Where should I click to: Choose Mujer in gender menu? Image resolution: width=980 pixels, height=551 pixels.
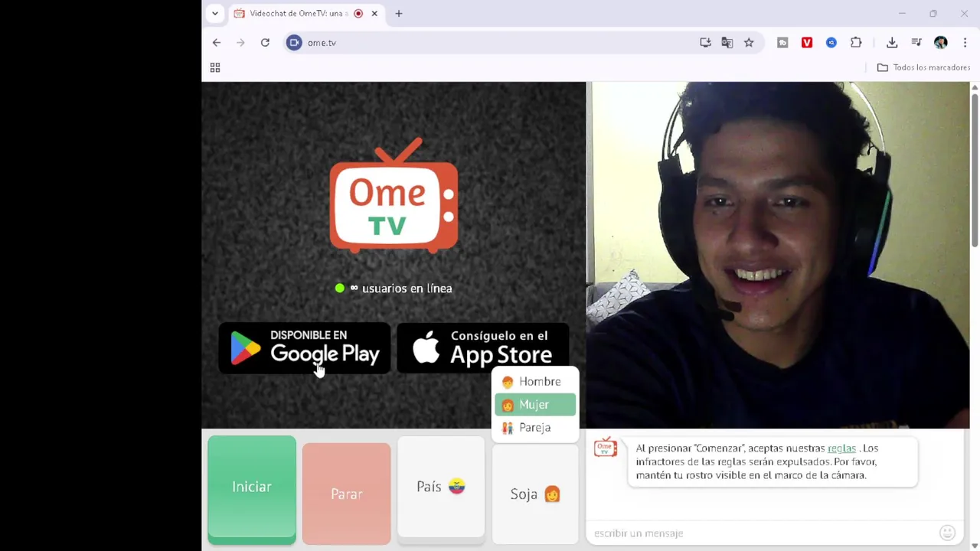coord(535,404)
